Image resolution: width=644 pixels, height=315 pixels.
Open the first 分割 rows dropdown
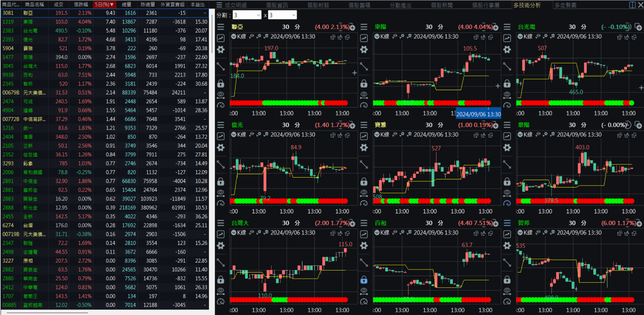(x=247, y=15)
